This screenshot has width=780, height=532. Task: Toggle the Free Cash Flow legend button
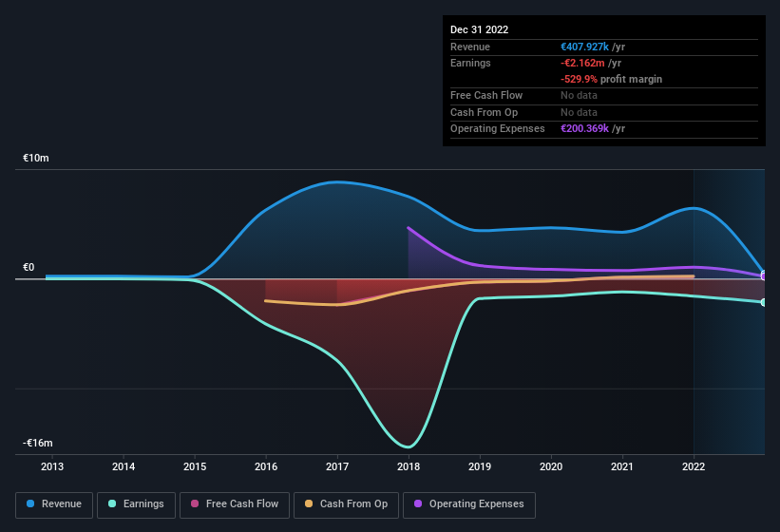pyautogui.click(x=235, y=504)
